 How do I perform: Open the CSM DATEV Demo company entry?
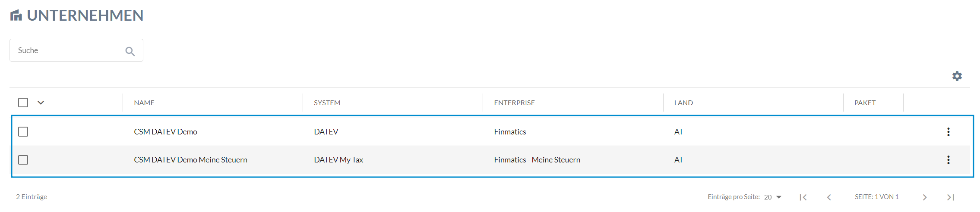click(x=165, y=132)
